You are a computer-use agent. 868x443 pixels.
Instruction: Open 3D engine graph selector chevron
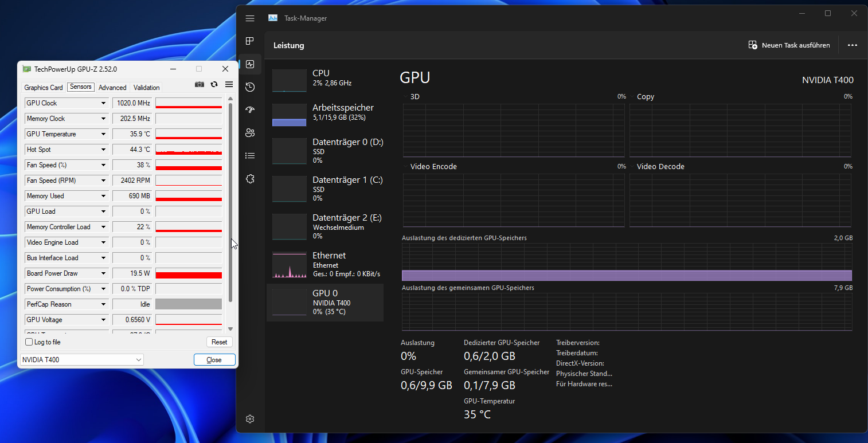coord(406,97)
